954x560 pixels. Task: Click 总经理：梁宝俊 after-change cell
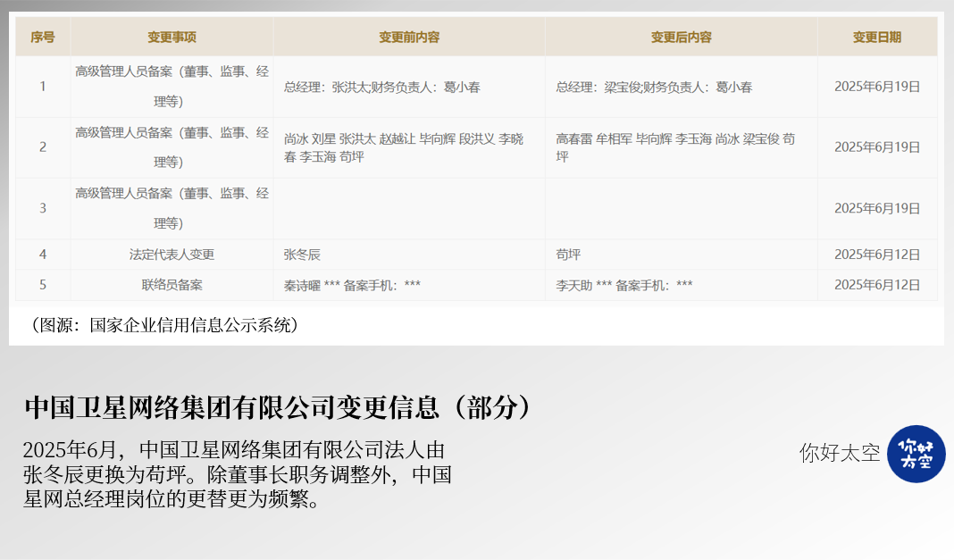pyautogui.click(x=682, y=87)
